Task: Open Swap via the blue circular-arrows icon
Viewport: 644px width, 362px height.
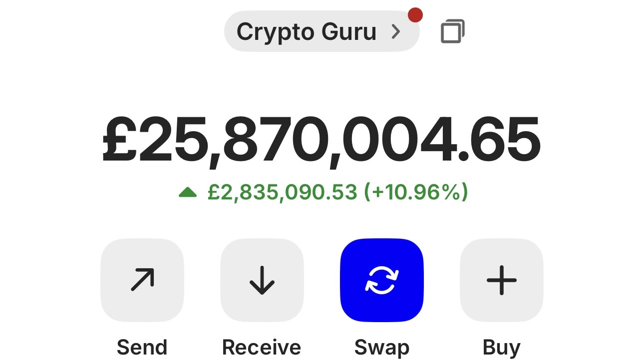Action: [382, 280]
